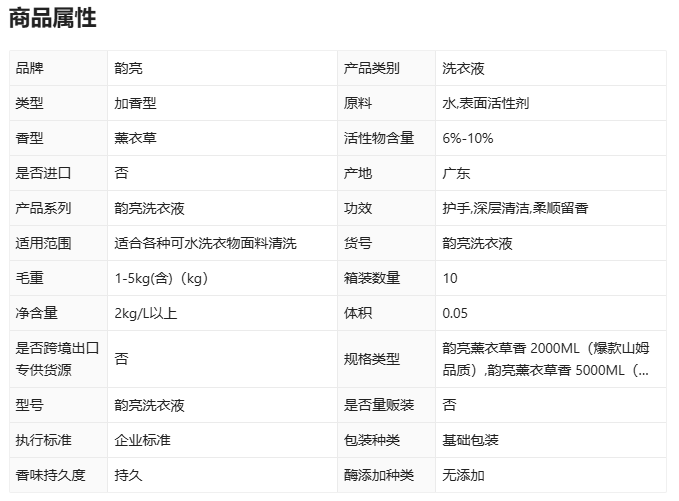Select the 是否跨境出口专供货源 label

pos(57,359)
